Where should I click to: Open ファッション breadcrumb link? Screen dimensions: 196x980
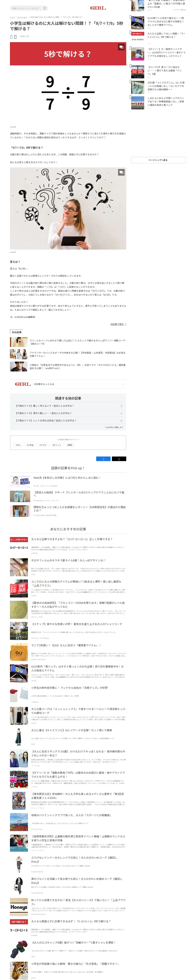tap(22, 17)
